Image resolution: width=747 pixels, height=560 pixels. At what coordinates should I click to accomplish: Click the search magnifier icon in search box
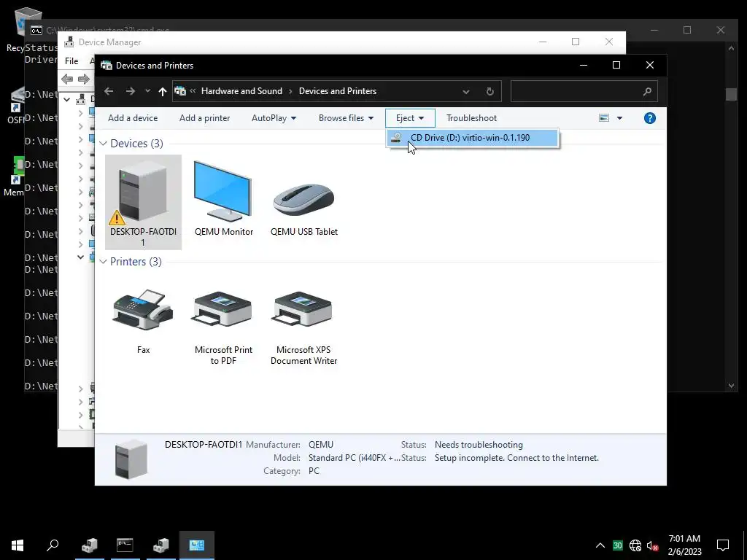pos(647,91)
